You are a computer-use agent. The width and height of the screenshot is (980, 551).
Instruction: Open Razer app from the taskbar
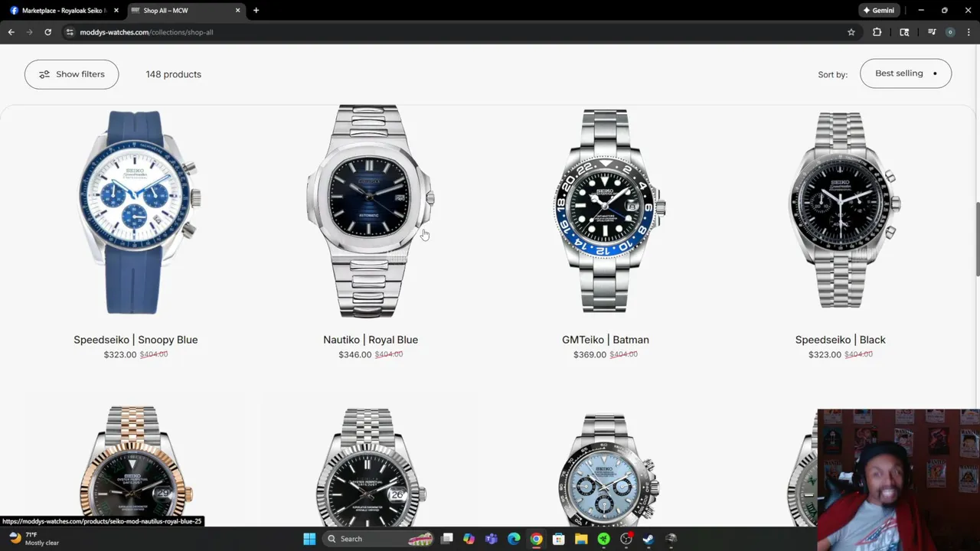[x=603, y=539]
